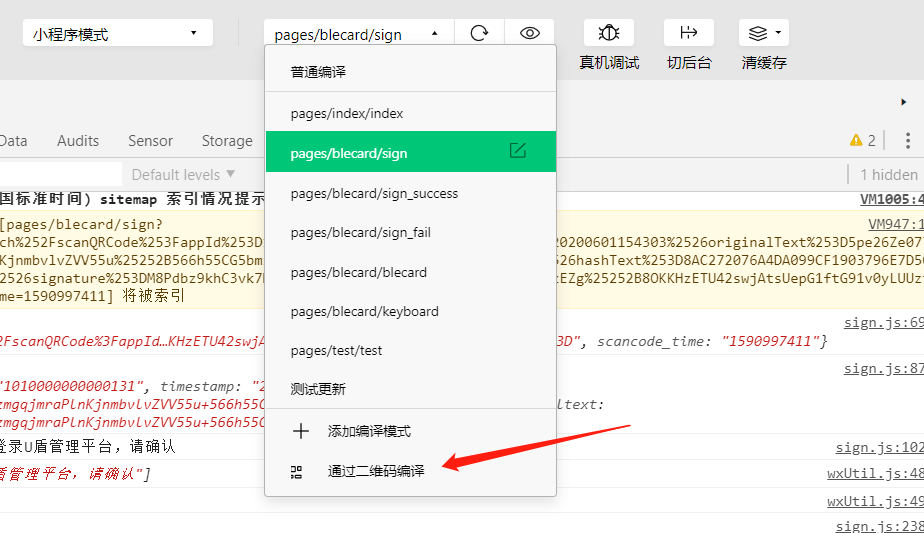Click the compile refresh icon
Viewport: 924px width, 533px height.
(479, 33)
